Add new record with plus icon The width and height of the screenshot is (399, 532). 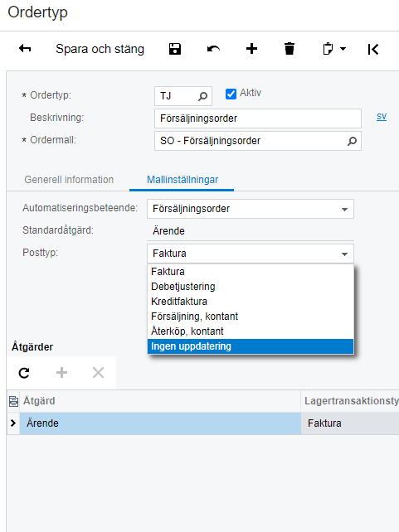[x=251, y=49]
